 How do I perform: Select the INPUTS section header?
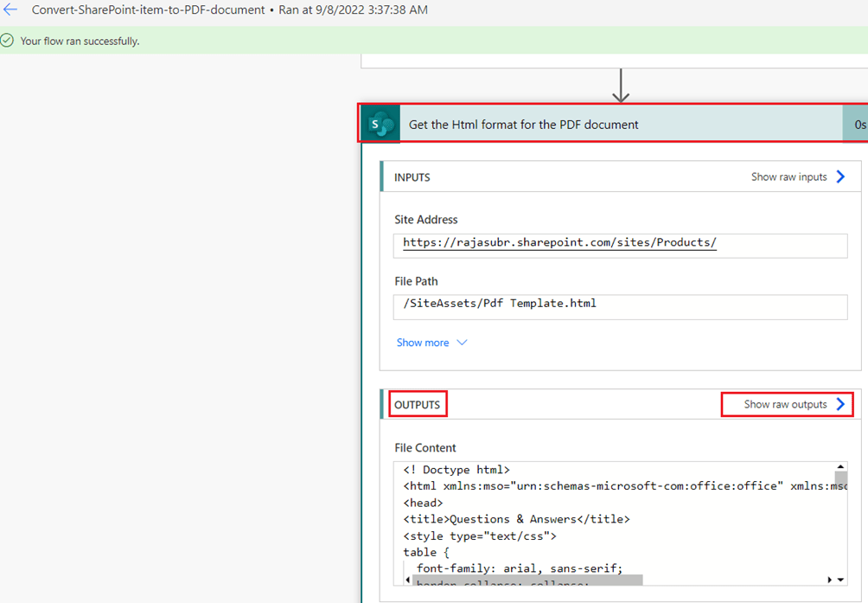(412, 176)
